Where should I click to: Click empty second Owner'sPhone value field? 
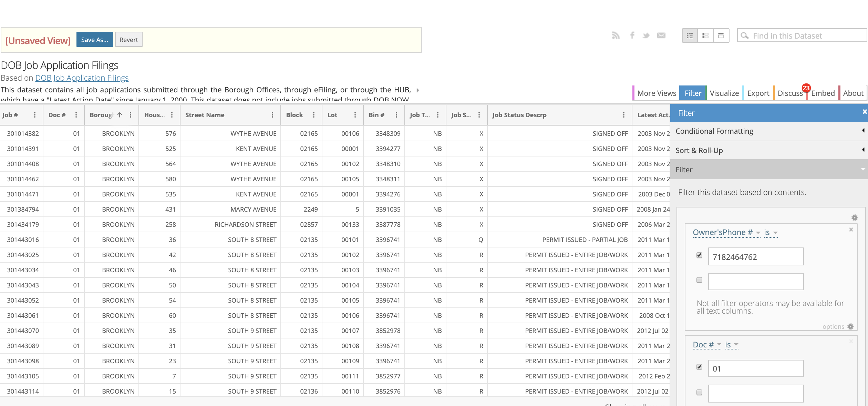click(756, 282)
